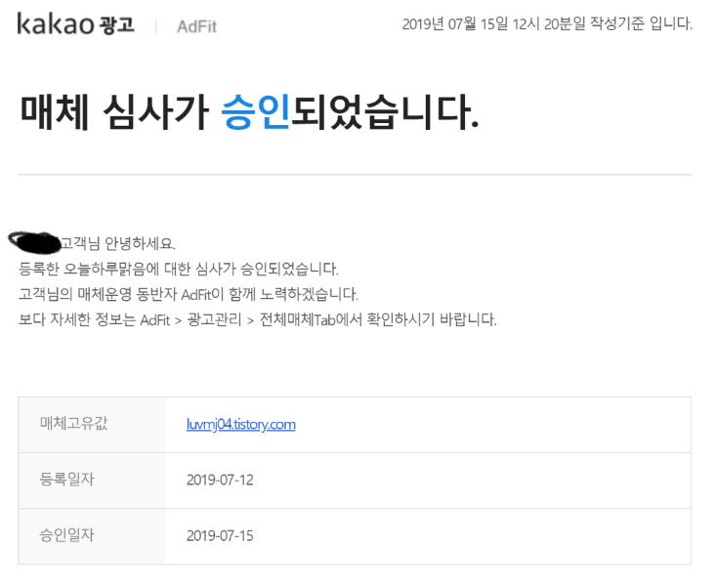Click the line mentioning 매체운영 동반자 AdFit
The image size is (715, 588).
(x=189, y=294)
